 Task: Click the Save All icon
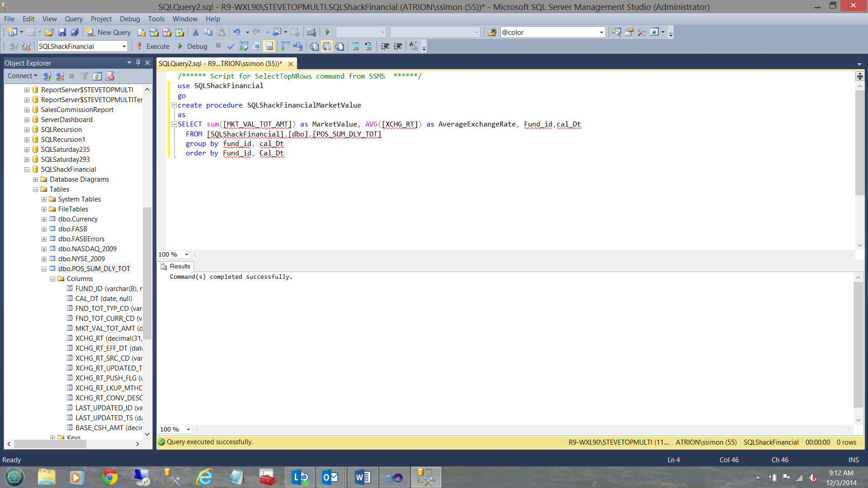click(75, 32)
